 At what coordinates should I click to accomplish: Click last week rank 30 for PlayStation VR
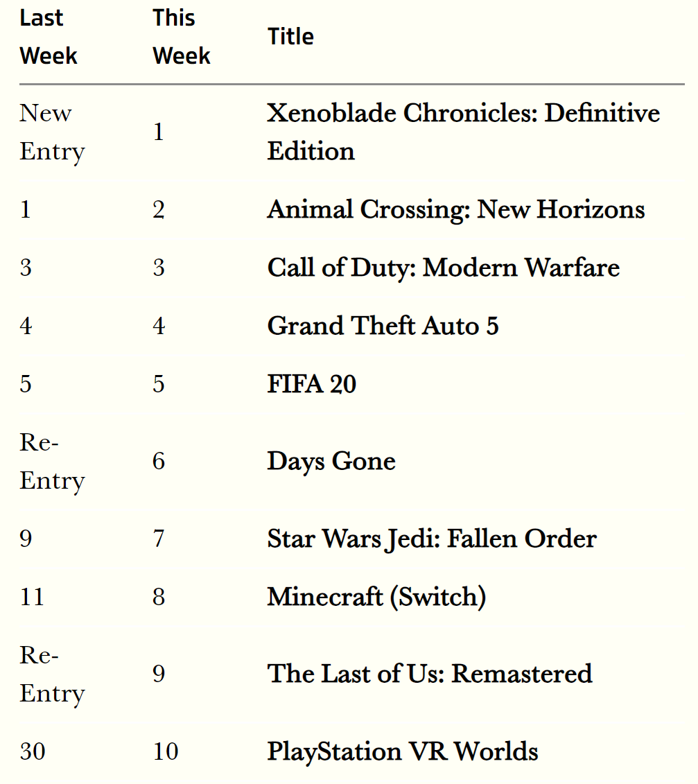[33, 751]
